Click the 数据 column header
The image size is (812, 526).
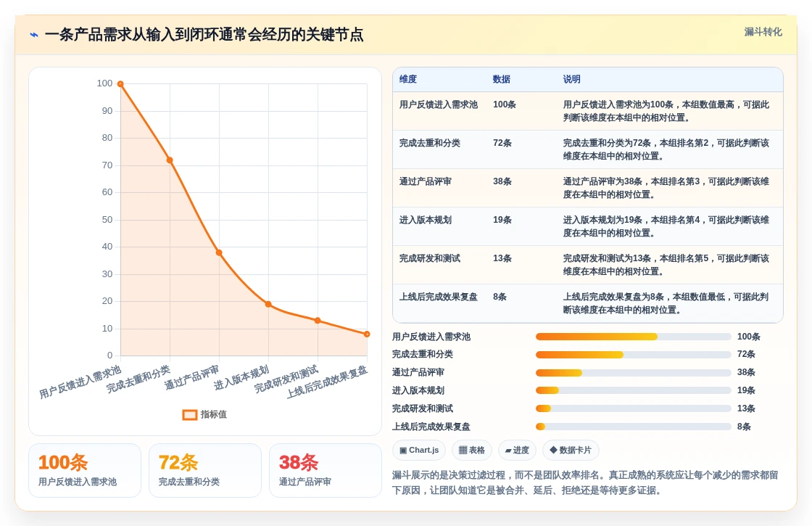tap(501, 79)
